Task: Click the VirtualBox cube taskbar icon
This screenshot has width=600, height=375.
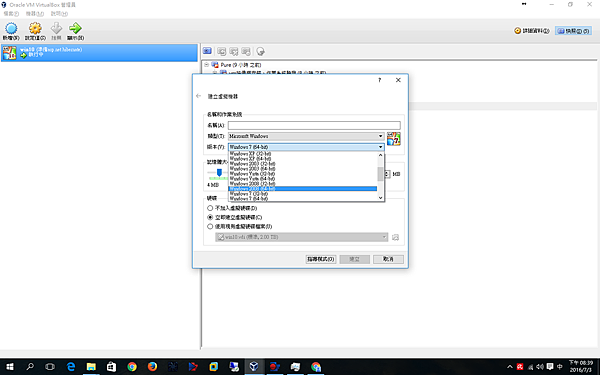Action: click(x=254, y=367)
